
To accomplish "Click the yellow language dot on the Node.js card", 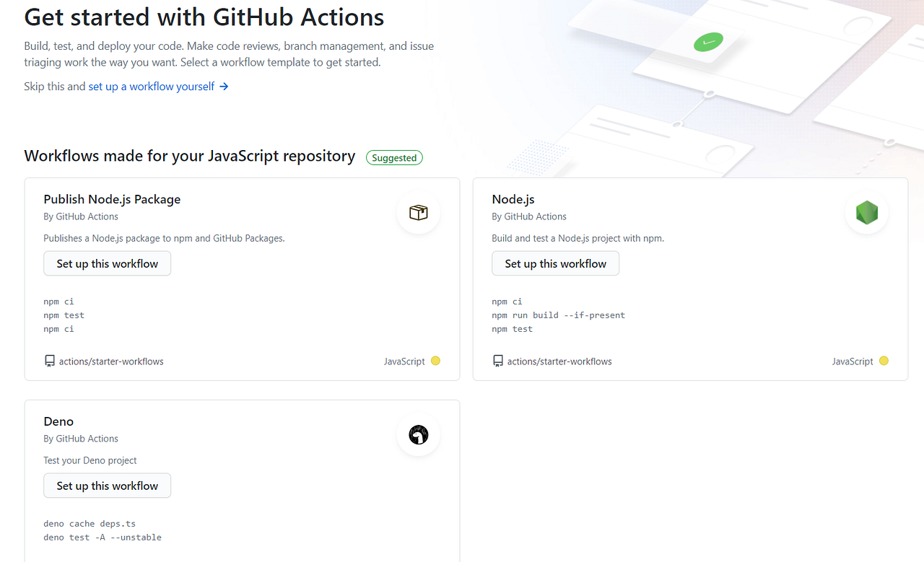I will pyautogui.click(x=884, y=361).
